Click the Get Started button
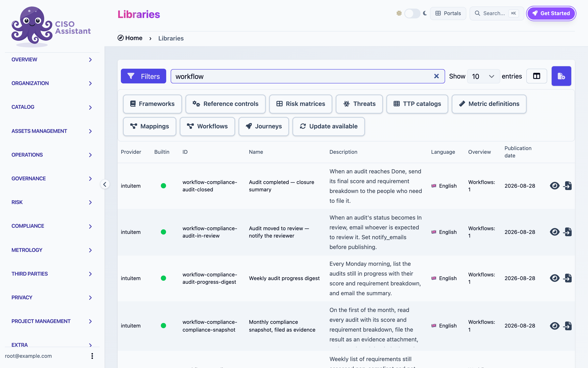Image resolution: width=588 pixels, height=368 pixels. [551, 13]
